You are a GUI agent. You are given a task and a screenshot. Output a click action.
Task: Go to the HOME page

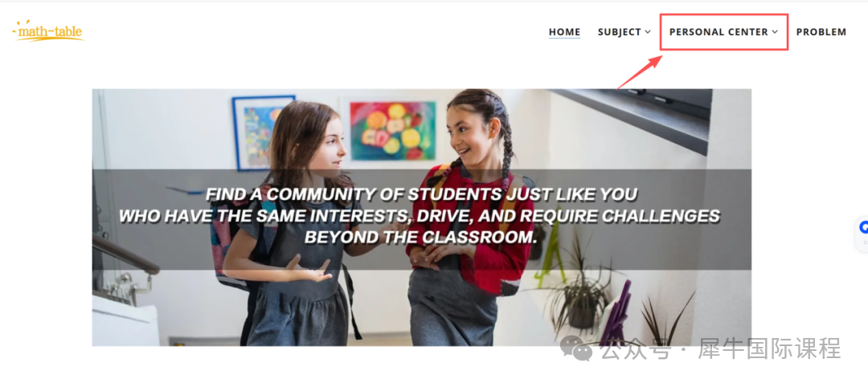(x=564, y=32)
